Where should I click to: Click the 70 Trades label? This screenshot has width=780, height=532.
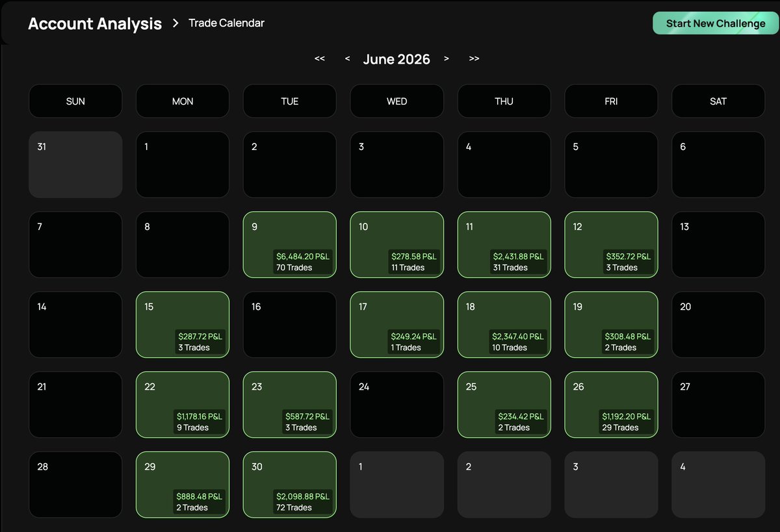pos(294,268)
